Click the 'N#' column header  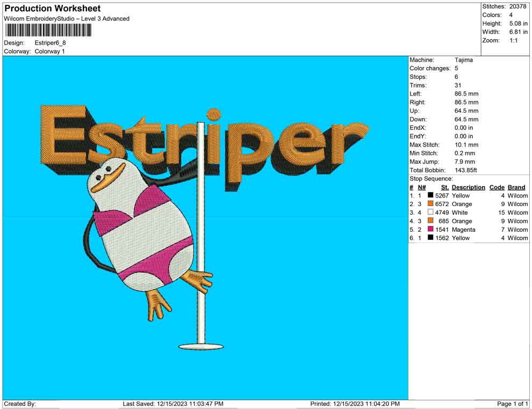click(421, 187)
